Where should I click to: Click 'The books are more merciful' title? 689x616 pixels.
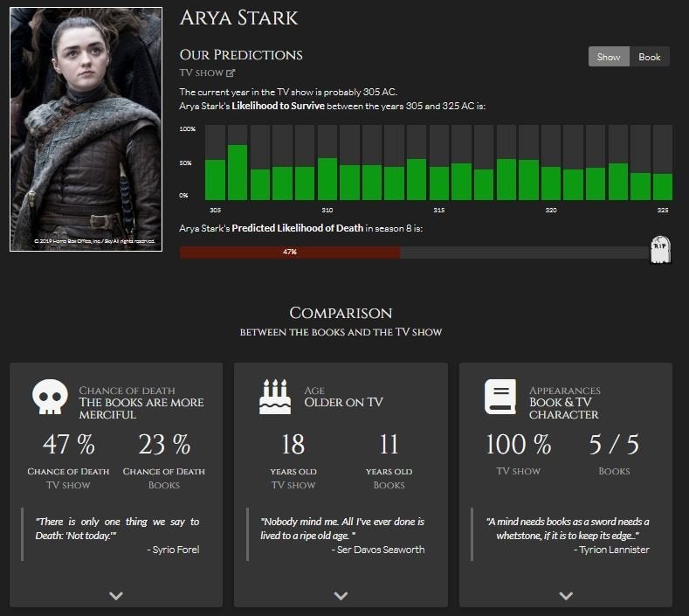(141, 408)
